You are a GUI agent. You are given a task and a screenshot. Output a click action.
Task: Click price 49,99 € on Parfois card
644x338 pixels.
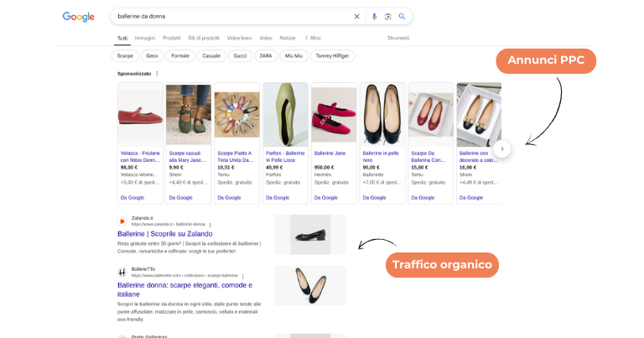pos(273,168)
